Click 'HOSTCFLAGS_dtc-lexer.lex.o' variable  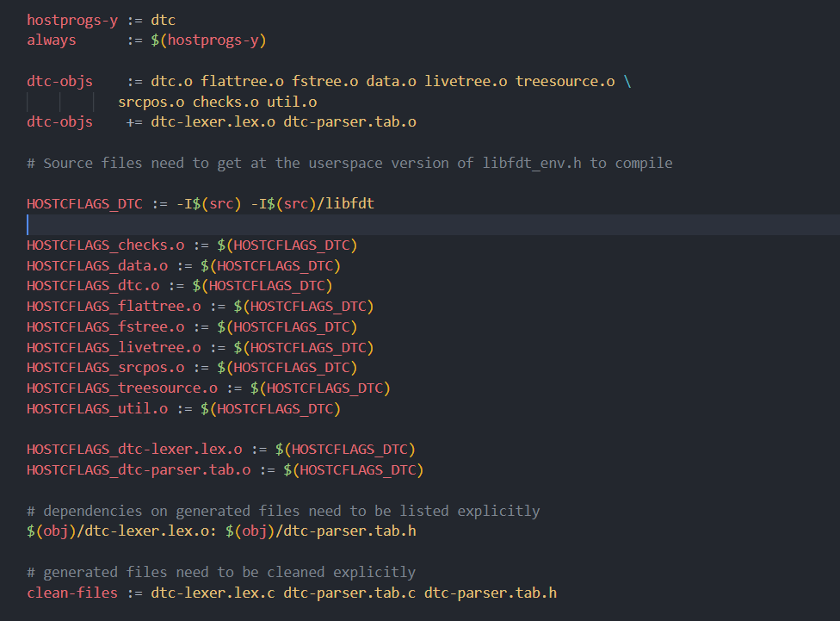134,450
